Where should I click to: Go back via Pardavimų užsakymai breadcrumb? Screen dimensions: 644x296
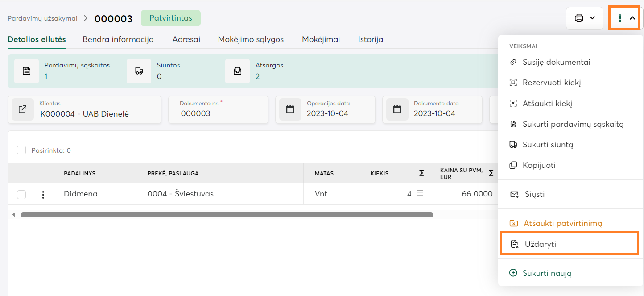pos(42,18)
